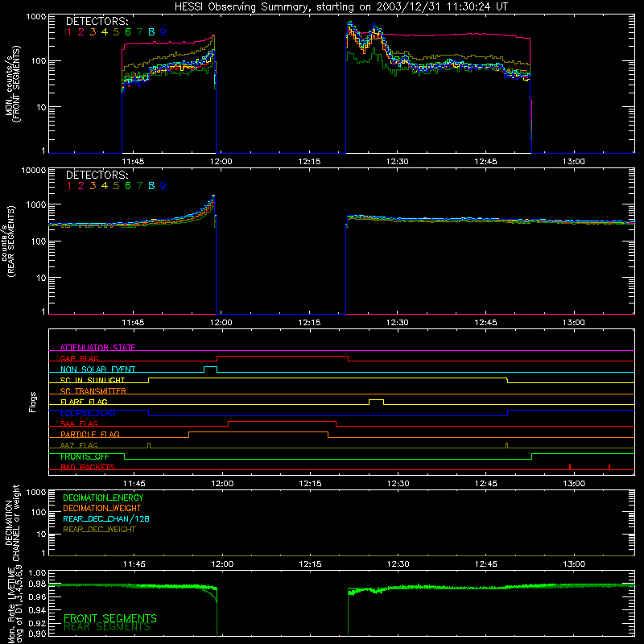Image resolution: width=644 pixels, height=644 pixels.
Task: Click detector 4 in front segments legend
Action: click(x=105, y=32)
